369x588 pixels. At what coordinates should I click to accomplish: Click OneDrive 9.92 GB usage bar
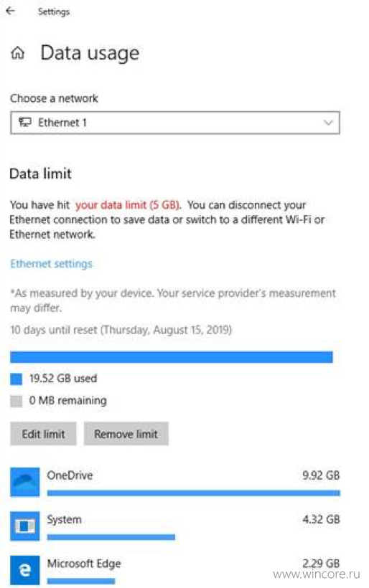[x=194, y=493]
